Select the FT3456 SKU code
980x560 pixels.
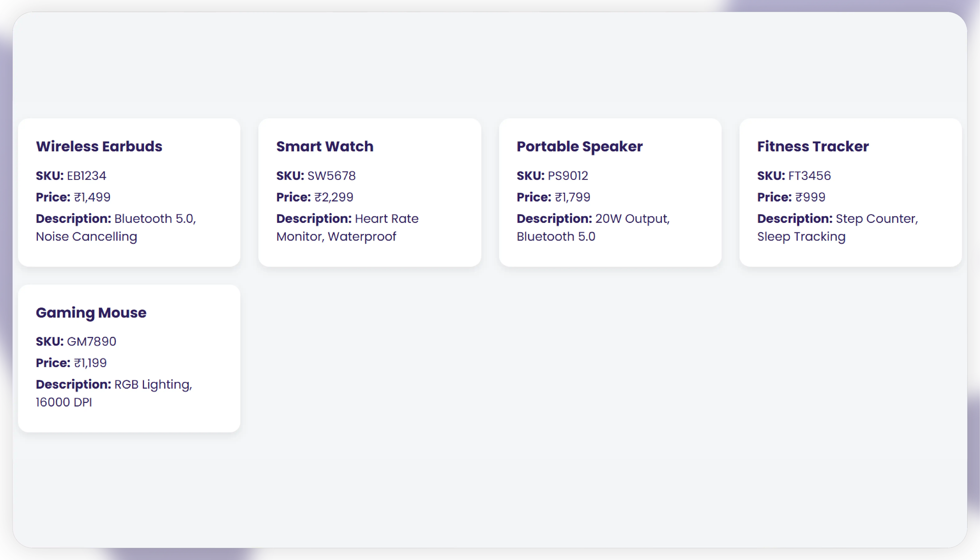pyautogui.click(x=809, y=176)
